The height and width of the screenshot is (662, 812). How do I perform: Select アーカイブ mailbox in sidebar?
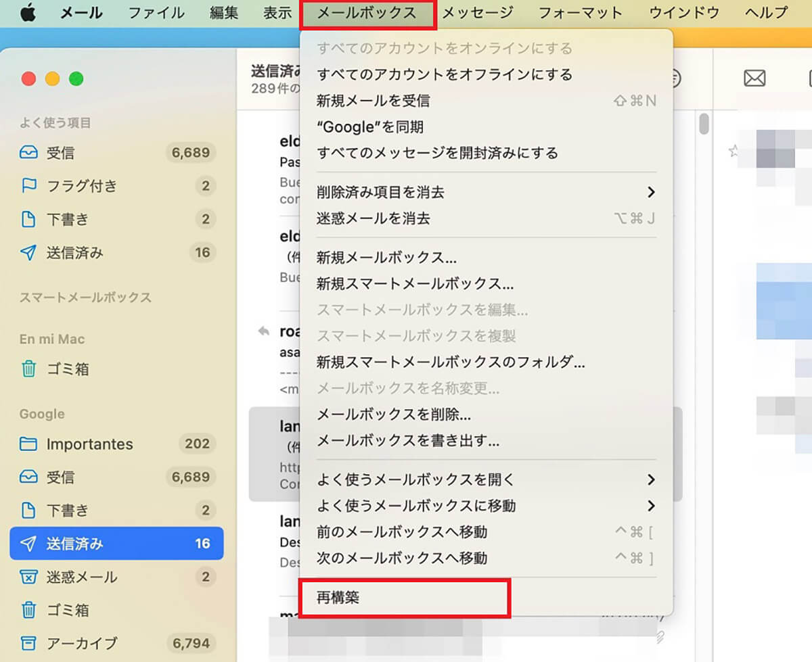[x=116, y=643]
